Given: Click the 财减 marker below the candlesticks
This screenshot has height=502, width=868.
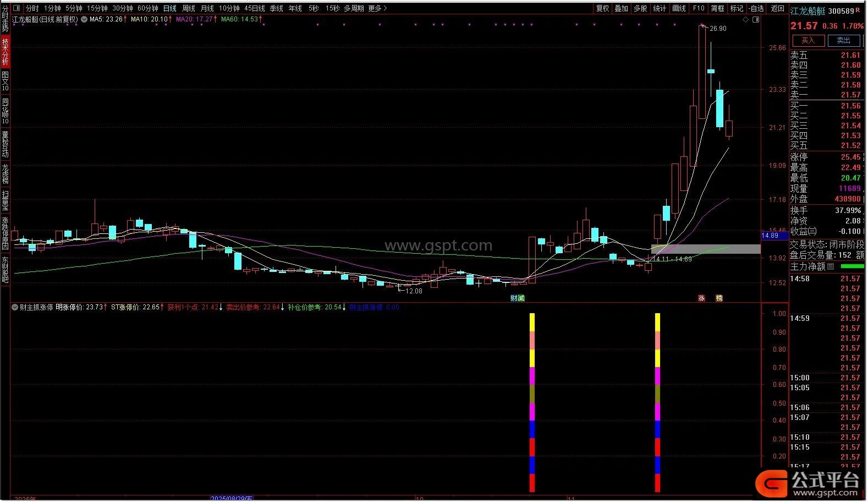Looking at the screenshot, I should click(517, 298).
